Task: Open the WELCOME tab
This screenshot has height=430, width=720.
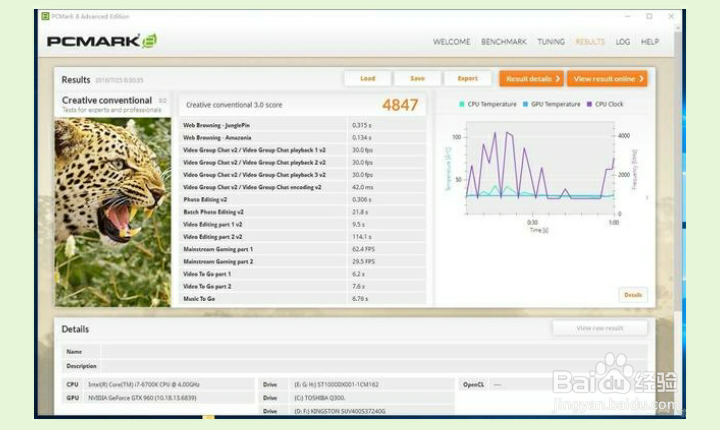Action: [x=451, y=42]
